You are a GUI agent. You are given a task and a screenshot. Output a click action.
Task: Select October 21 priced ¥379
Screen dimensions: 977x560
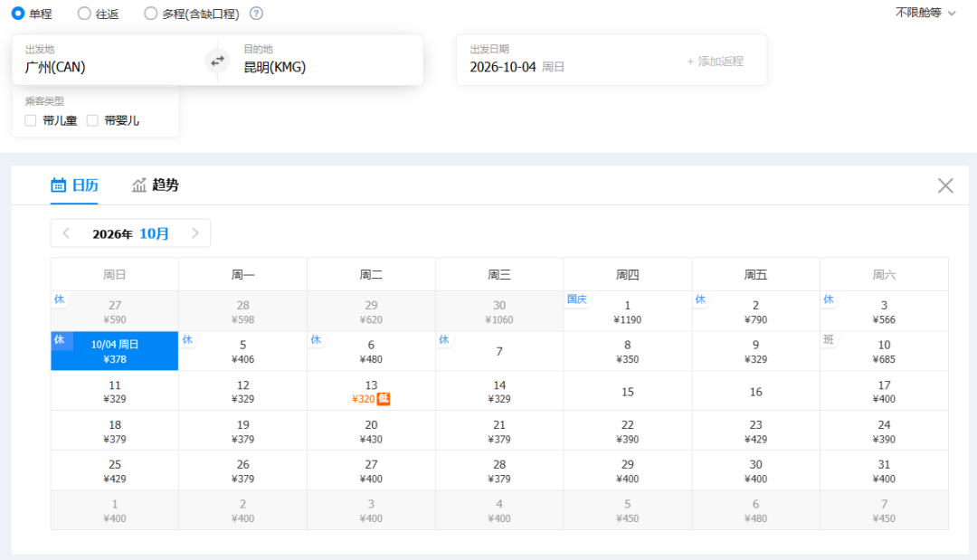tap(499, 431)
